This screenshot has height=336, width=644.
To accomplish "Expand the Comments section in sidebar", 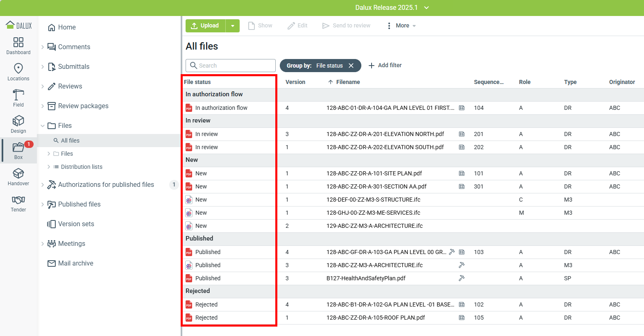I will point(43,47).
